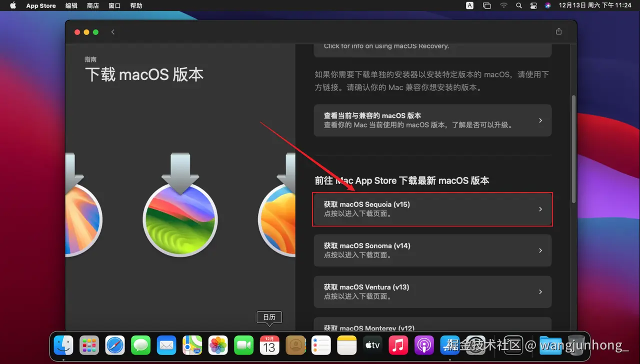Open the Wi-Fi status menu

click(503, 5)
